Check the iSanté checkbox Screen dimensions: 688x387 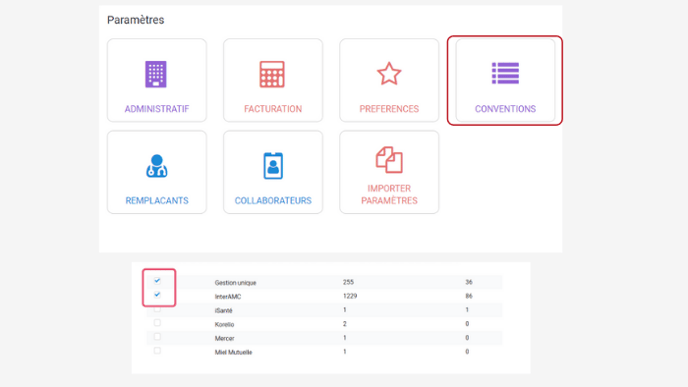click(x=157, y=309)
